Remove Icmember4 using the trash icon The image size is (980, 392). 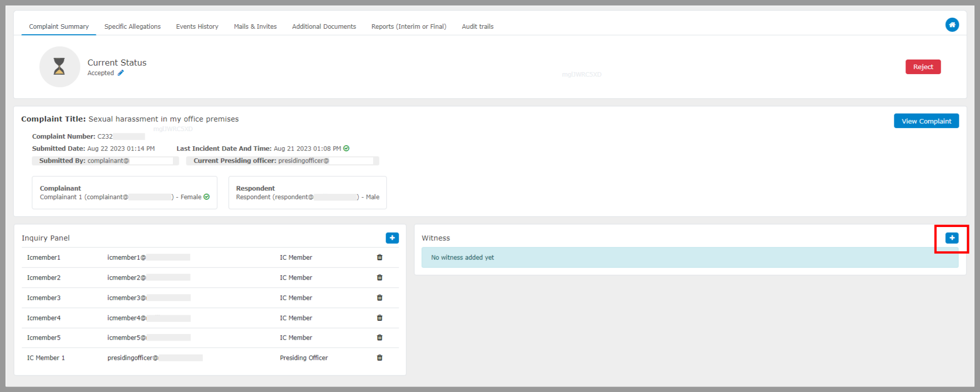380,318
